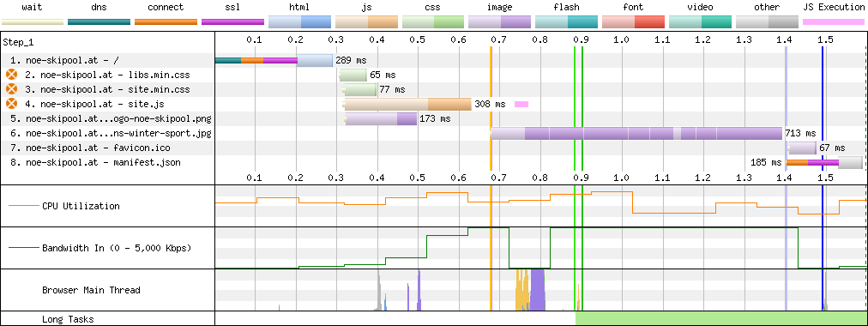This screenshot has height=326, width=868.
Task: Click the render-blocking icon beside site.js
Action: (x=11, y=104)
